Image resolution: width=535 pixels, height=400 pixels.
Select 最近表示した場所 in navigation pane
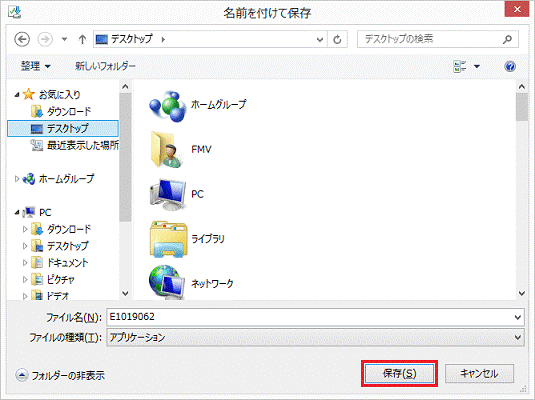(x=83, y=145)
